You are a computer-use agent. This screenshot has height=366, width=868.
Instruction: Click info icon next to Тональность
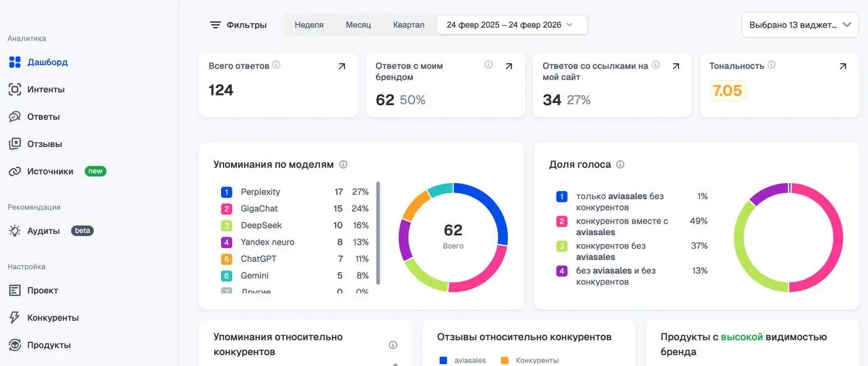772,66
